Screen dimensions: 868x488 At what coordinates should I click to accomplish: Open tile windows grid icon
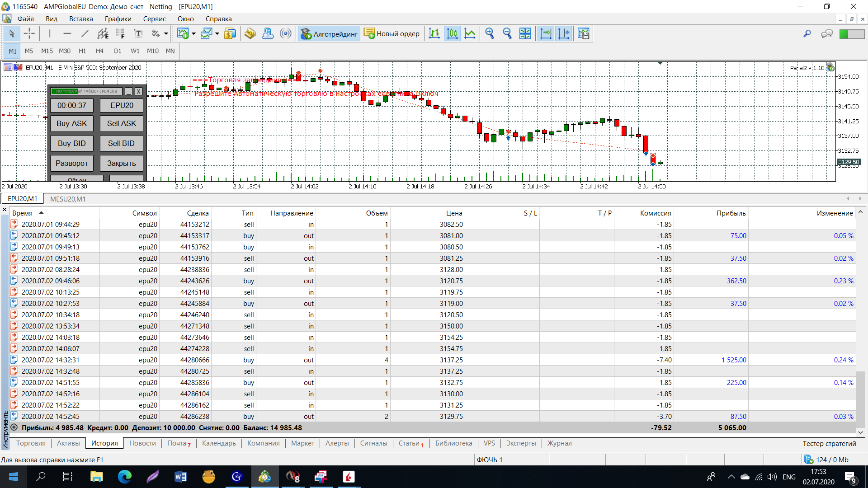coord(525,33)
